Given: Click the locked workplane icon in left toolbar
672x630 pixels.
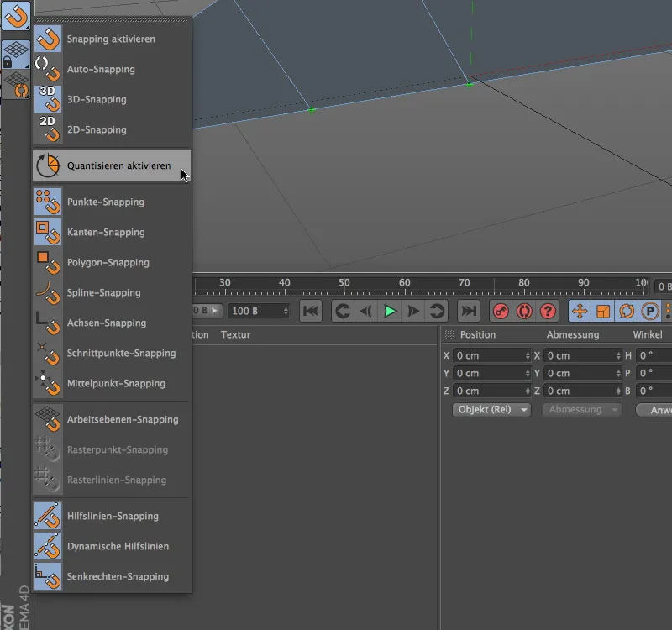Looking at the screenshot, I should pos(16,55).
